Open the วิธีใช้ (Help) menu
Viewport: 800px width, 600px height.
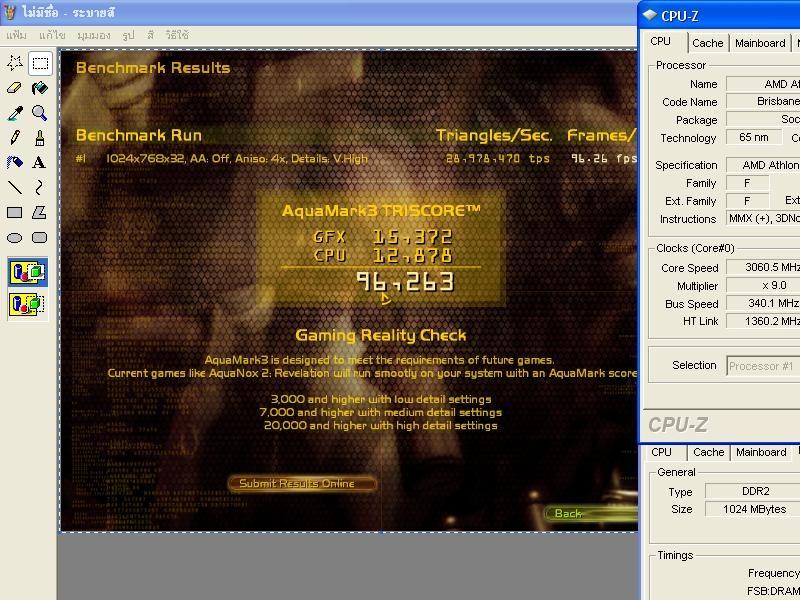(x=177, y=35)
